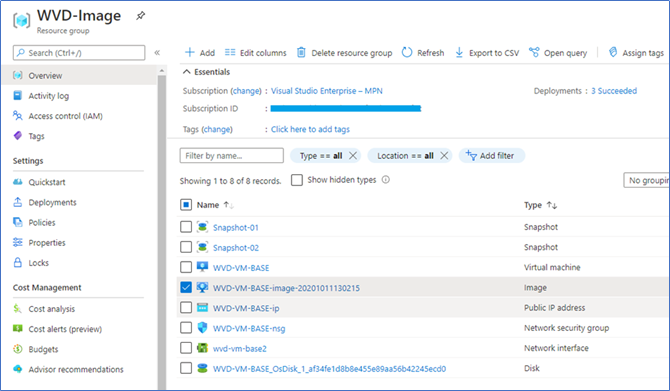Open Cost analysis in the sidebar menu
This screenshot has height=391, width=670.
tap(51, 309)
